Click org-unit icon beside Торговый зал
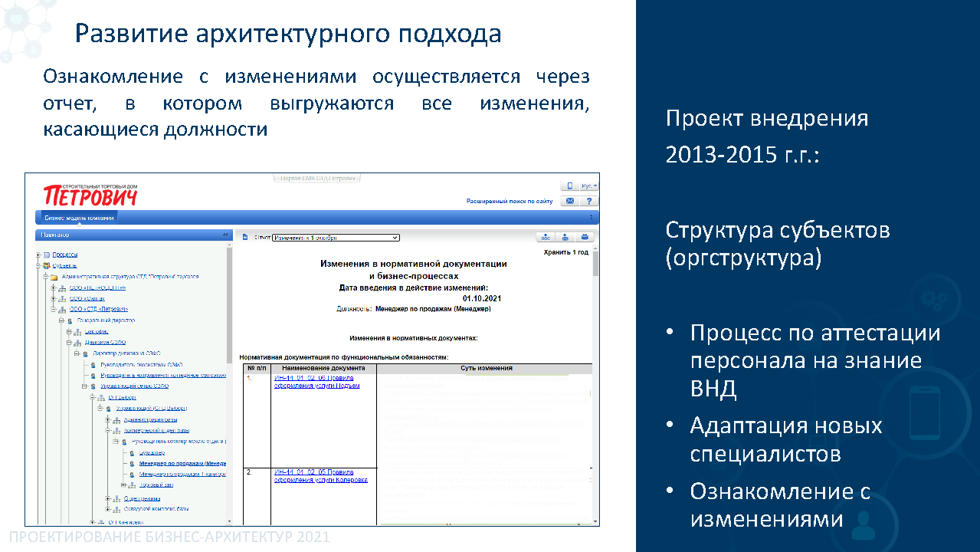The width and height of the screenshot is (980, 552). [x=133, y=485]
